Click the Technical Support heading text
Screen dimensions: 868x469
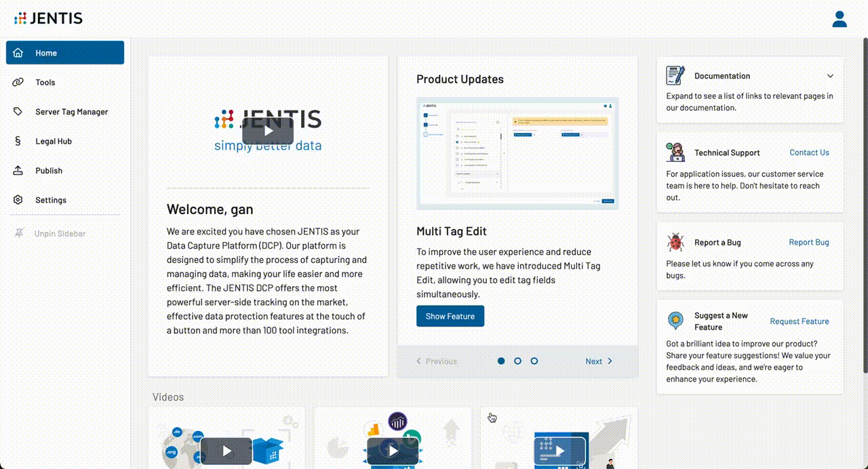pos(727,152)
